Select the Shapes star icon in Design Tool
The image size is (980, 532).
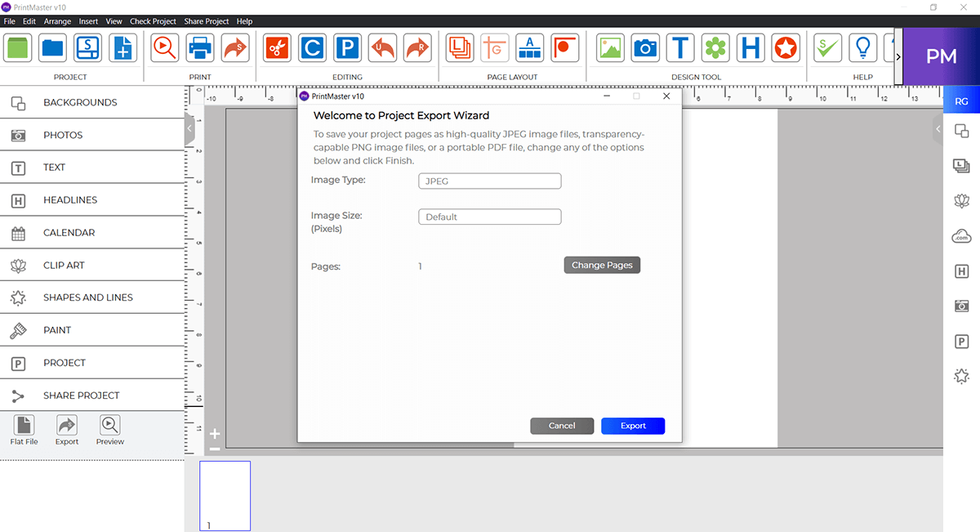[785, 47]
